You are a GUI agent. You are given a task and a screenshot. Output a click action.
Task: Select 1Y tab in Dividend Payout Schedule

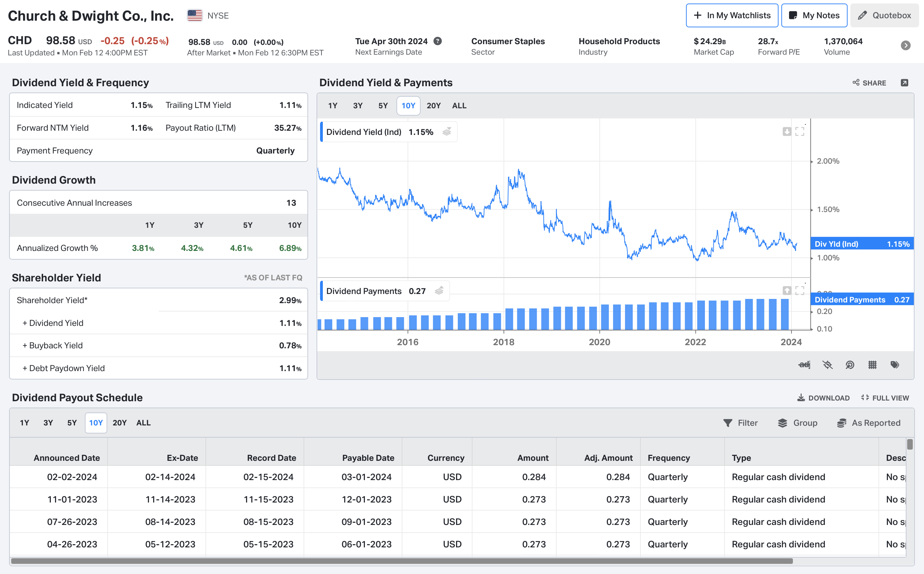[x=24, y=423]
